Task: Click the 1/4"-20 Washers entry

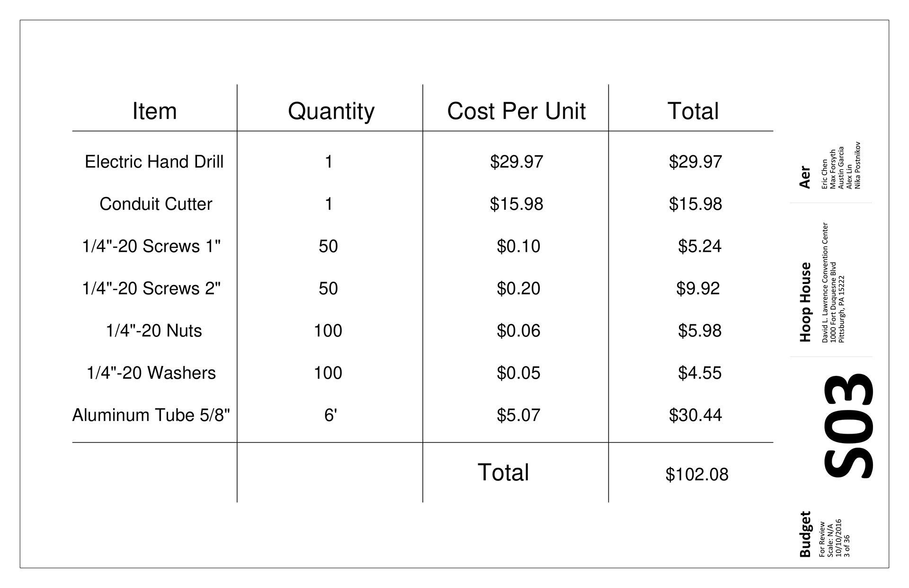Action: (x=151, y=373)
